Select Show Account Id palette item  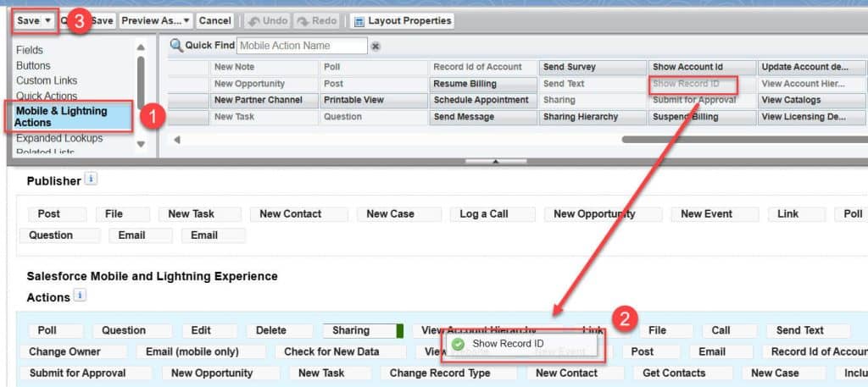click(702, 67)
